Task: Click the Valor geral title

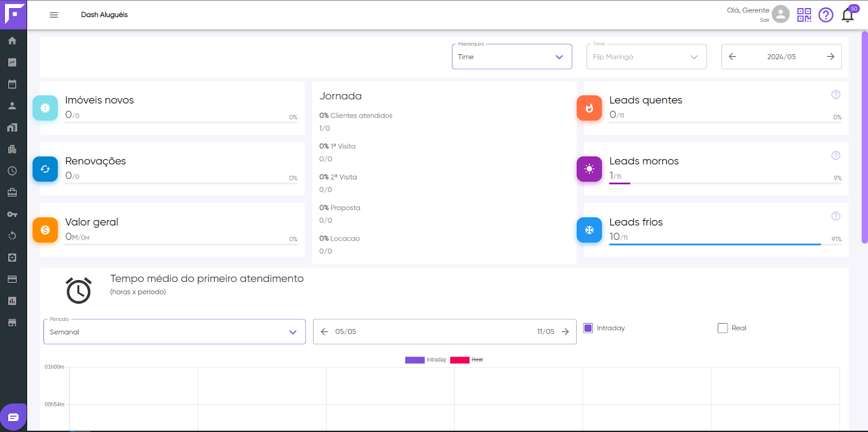Action: [92, 222]
